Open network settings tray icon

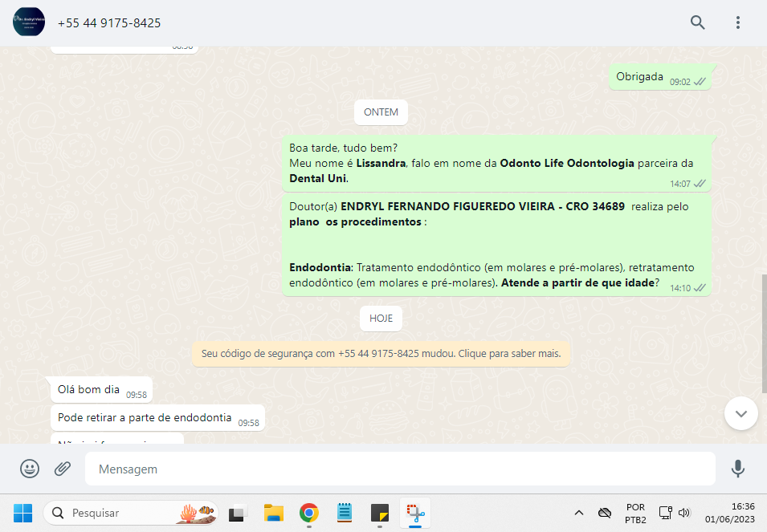tap(665, 513)
